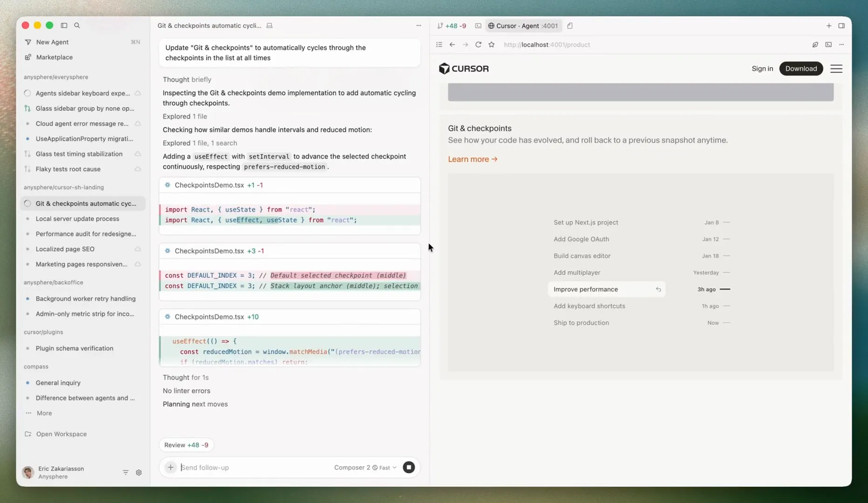The width and height of the screenshot is (868, 503).
Task: Click the revert icon on Improve performance checkpoint
Action: 658,289
